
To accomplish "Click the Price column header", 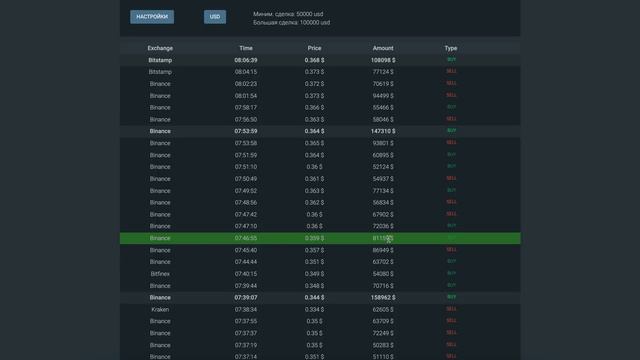I will pyautogui.click(x=314, y=48).
